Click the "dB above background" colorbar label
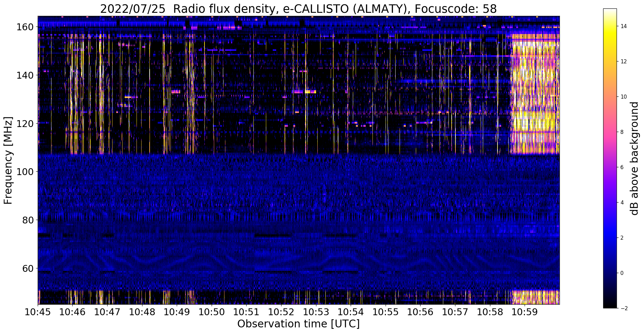This screenshot has width=644, height=333. pos(634,159)
